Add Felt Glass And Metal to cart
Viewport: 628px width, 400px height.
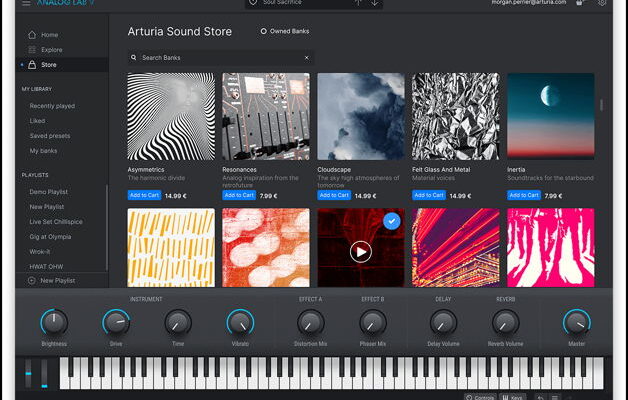click(429, 195)
